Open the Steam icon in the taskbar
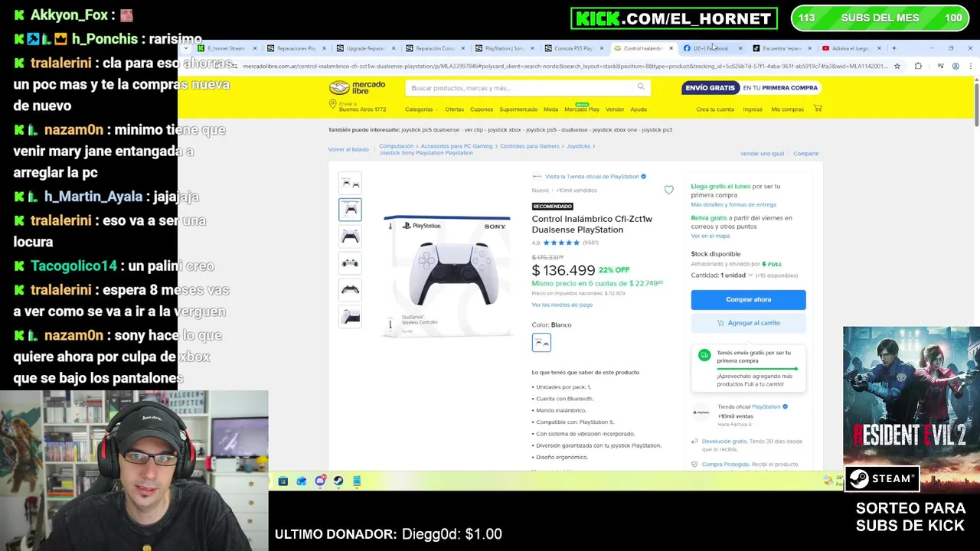This screenshot has height=551, width=980. (x=338, y=481)
